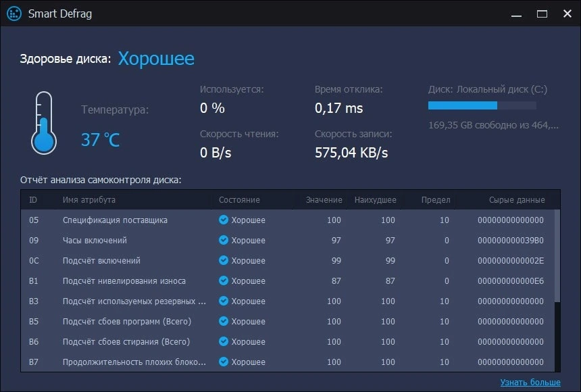Minimize the Smart Defrag window
Viewport: 581px width, 392px height.
coord(517,14)
